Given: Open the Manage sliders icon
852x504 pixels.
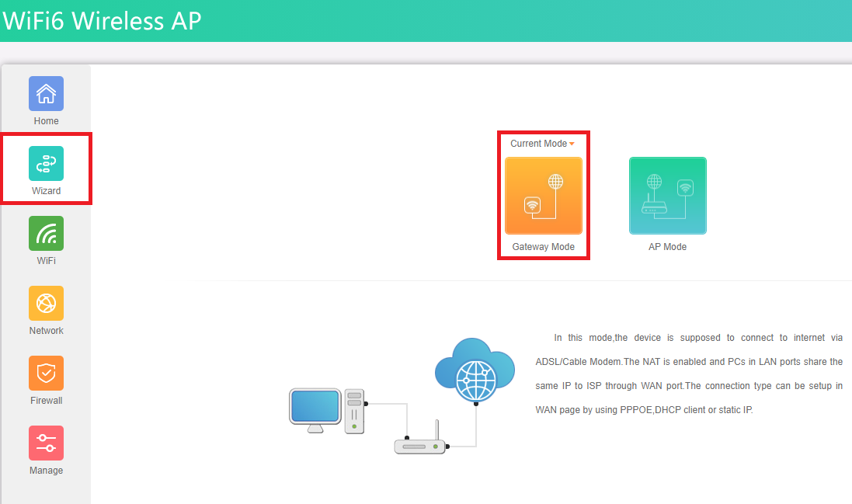Looking at the screenshot, I should coord(46,443).
